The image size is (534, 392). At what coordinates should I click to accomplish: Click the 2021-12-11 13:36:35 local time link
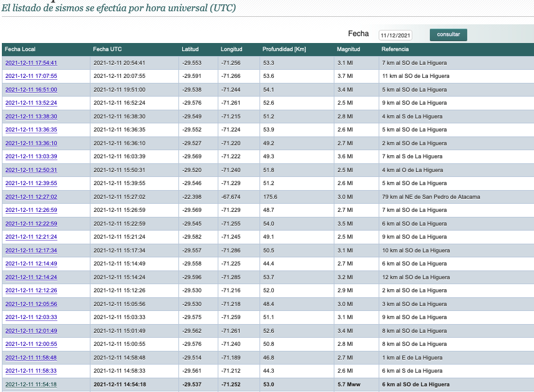31,130
